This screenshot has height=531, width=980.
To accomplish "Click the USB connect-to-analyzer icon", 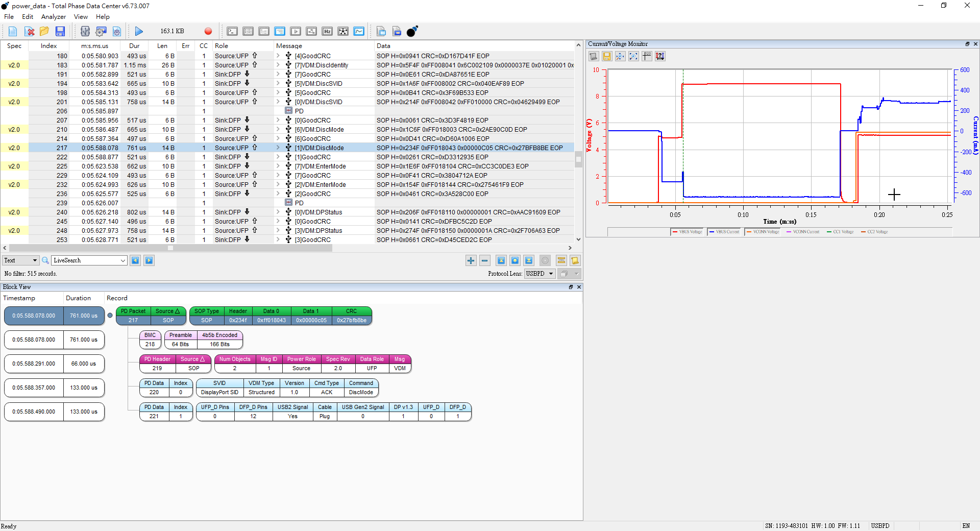I will coord(85,31).
